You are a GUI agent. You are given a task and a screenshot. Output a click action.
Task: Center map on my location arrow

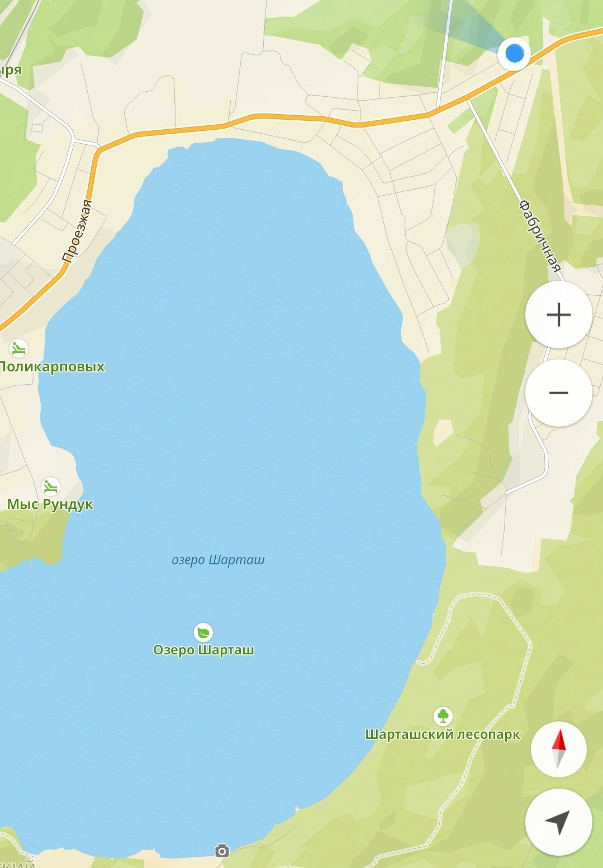pos(558,822)
